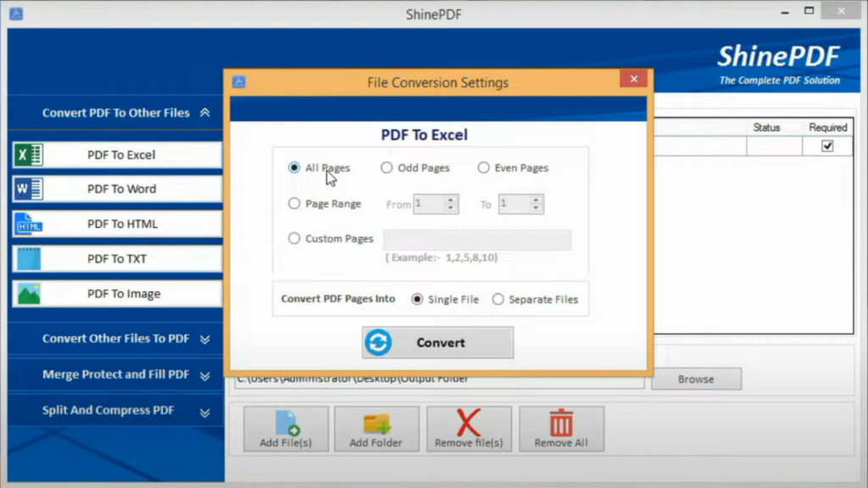This screenshot has height=488, width=868.
Task: Click the Add Folder button
Action: pos(376,429)
